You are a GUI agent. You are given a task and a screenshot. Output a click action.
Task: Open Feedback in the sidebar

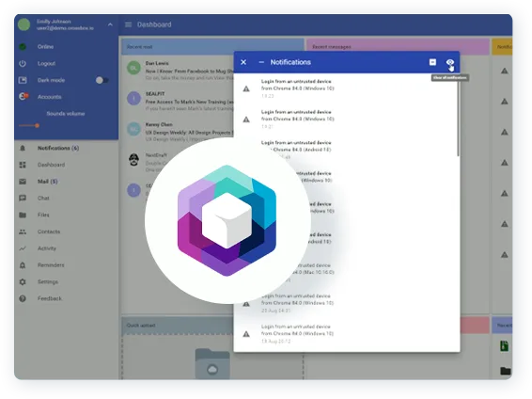[50, 298]
